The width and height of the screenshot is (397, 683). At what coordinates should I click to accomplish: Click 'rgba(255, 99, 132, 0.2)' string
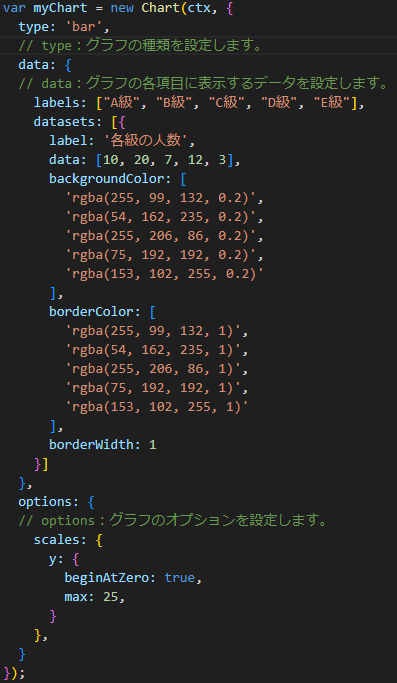[160, 198]
